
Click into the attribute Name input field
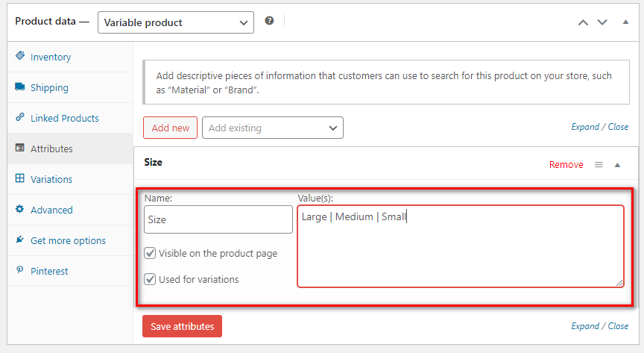click(218, 219)
